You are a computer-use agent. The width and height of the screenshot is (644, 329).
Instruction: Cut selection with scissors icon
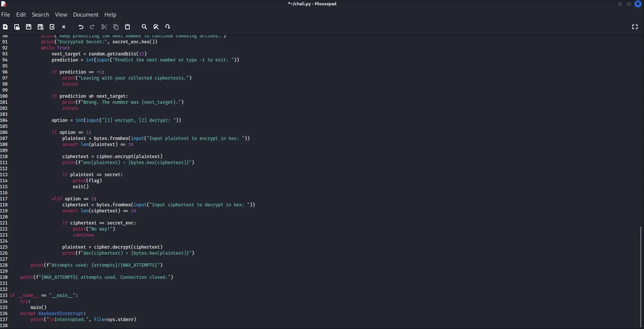104,27
